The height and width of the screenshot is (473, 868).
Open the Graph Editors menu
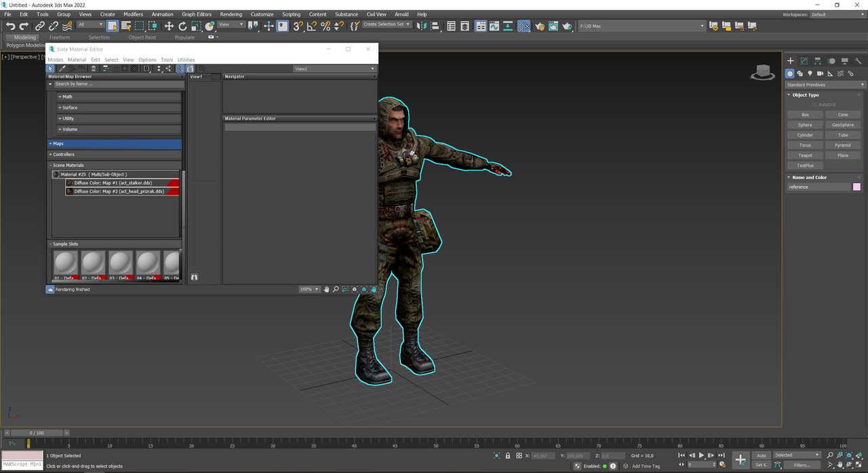[x=197, y=14]
